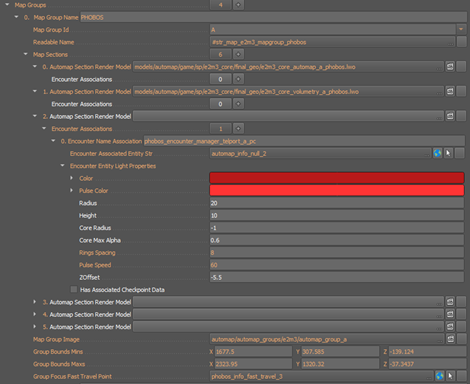
Task: Click globe icon for Encounter Associated Entity Str
Action: pos(437,153)
